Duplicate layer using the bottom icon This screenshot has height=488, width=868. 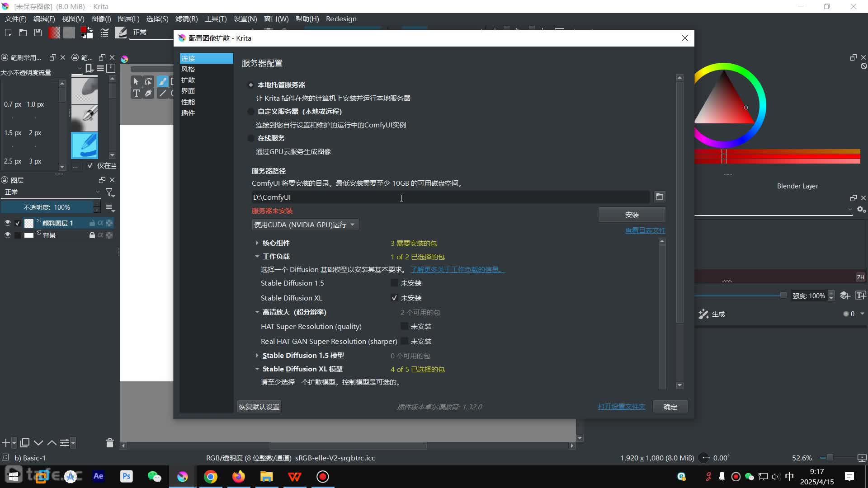[25, 443]
